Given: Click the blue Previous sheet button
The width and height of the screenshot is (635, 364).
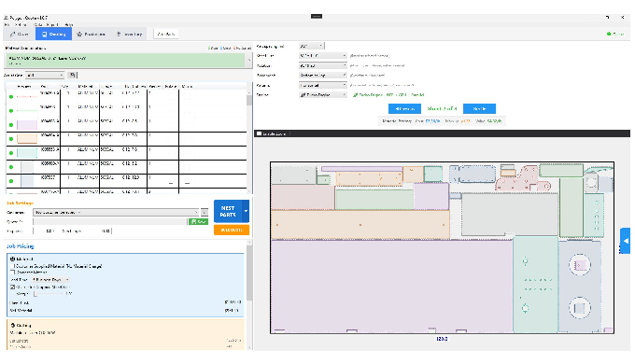Looking at the screenshot, I should coord(404,108).
